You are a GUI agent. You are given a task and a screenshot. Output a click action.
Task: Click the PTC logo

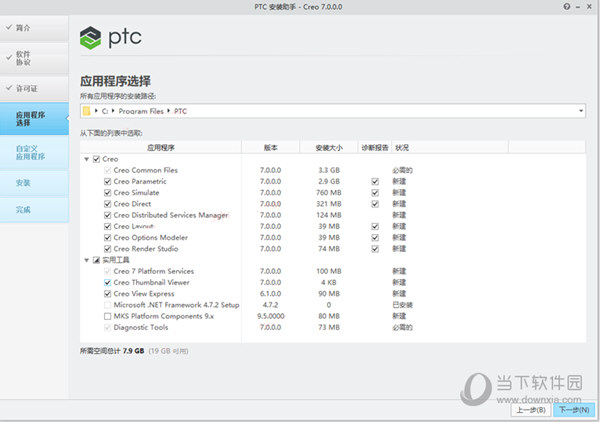tap(111, 37)
